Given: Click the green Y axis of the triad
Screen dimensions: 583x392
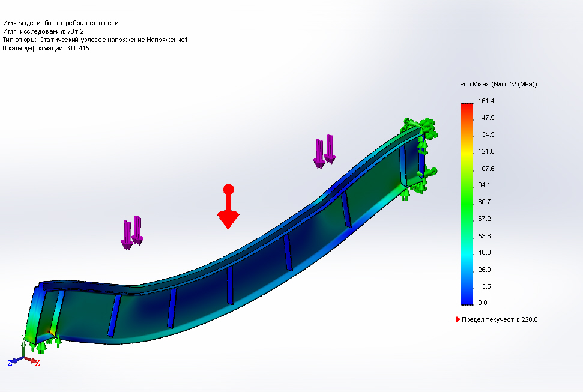Looking at the screenshot, I should [x=23, y=346].
